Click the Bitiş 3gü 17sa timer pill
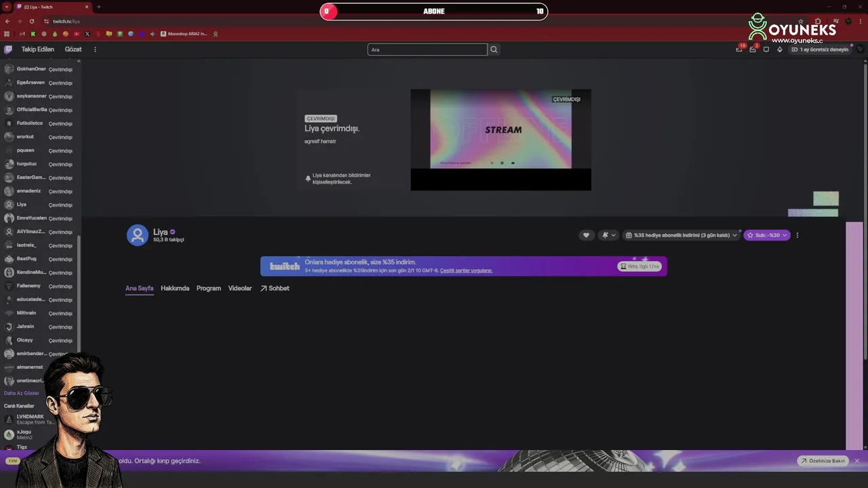Image resolution: width=868 pixels, height=488 pixels. coord(639,266)
